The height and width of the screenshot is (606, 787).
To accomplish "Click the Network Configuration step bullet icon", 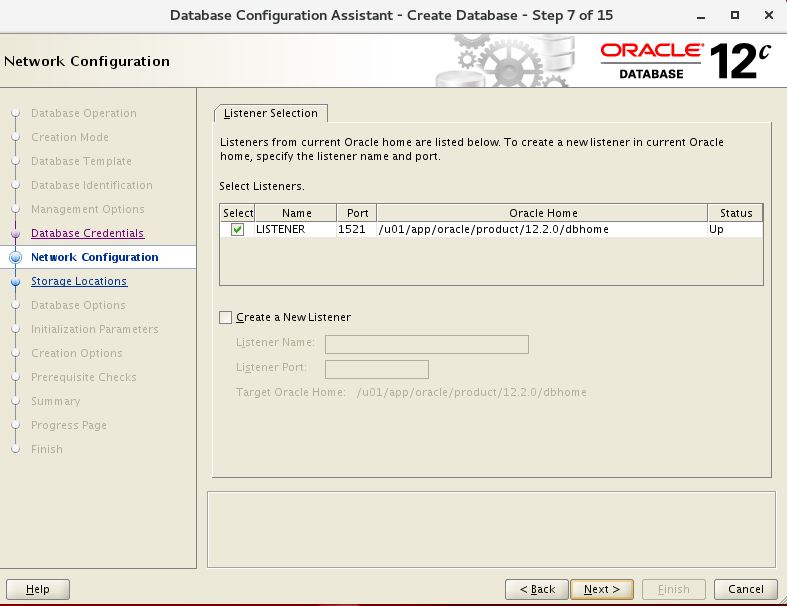I will click(16, 257).
